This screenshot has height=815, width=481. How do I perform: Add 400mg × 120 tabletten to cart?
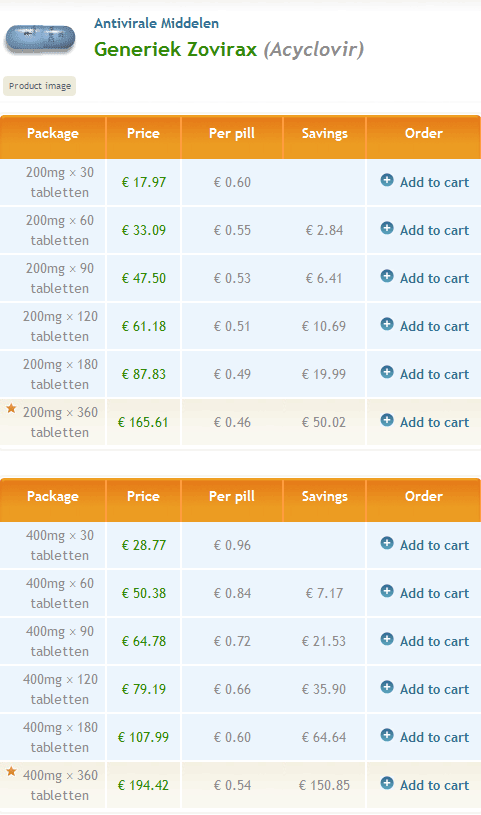pos(425,689)
